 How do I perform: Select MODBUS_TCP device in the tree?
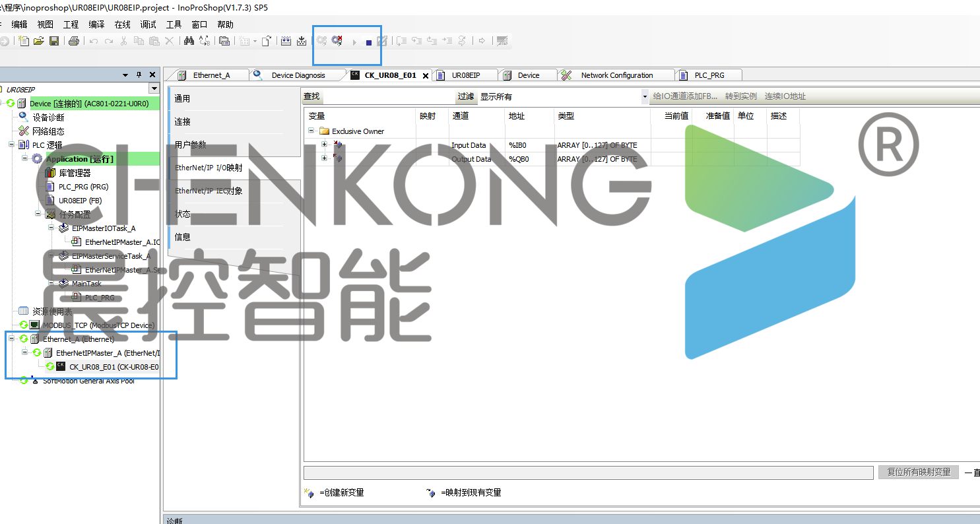pyautogui.click(x=99, y=325)
